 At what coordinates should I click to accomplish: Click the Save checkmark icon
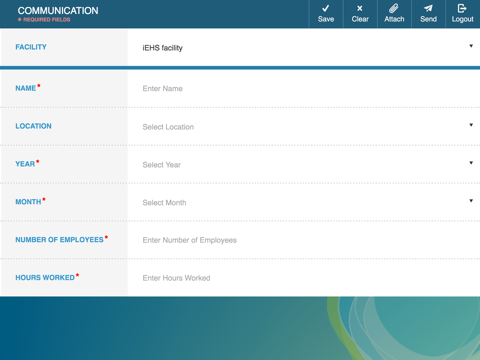(x=326, y=8)
